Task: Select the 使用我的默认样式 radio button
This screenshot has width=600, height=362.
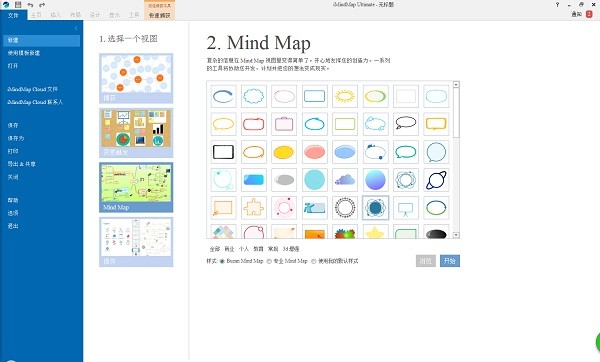Action: [314, 261]
